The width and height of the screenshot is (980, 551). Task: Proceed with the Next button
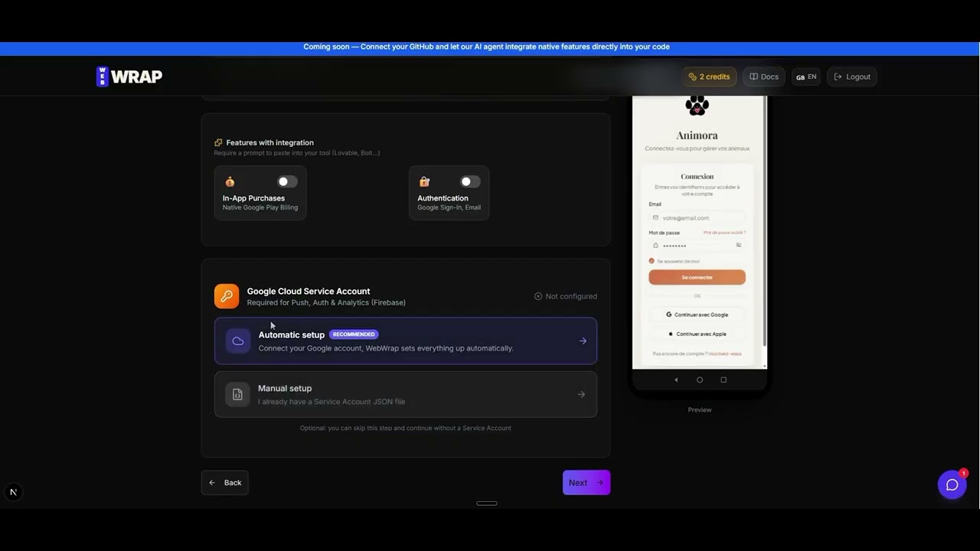click(x=586, y=483)
